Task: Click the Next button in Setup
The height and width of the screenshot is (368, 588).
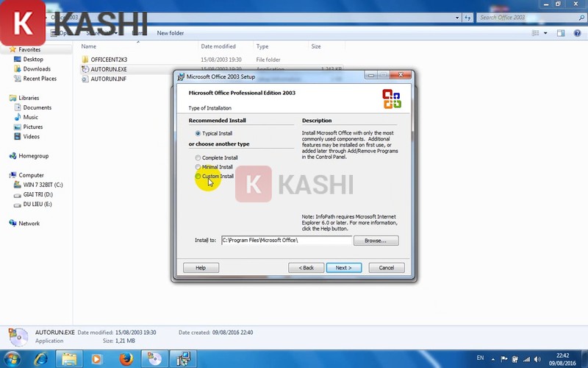Action: click(x=343, y=268)
